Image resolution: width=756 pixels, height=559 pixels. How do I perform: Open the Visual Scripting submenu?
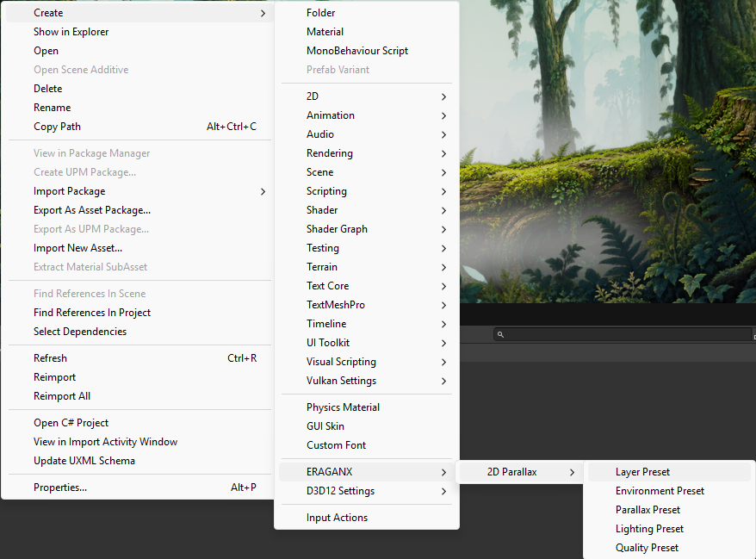point(367,362)
